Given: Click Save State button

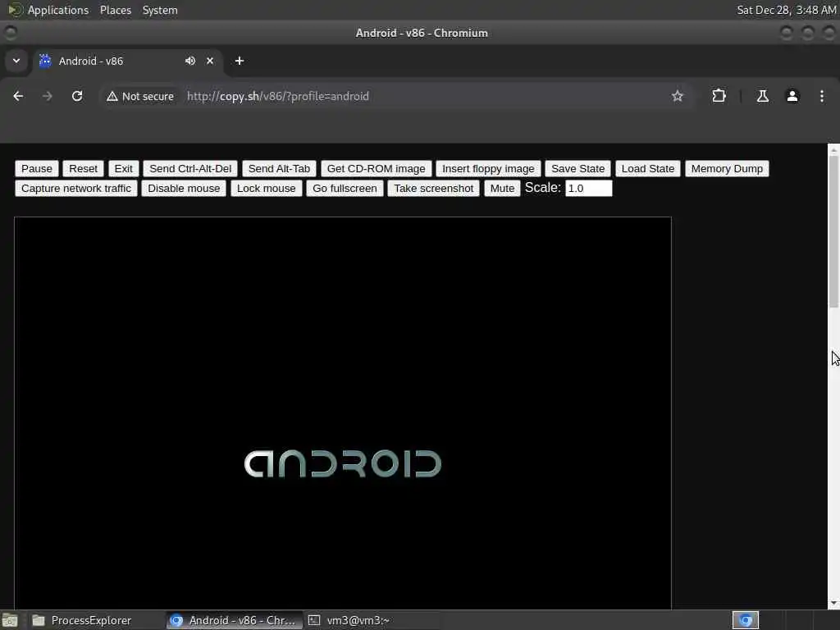Looking at the screenshot, I should pyautogui.click(x=578, y=169).
